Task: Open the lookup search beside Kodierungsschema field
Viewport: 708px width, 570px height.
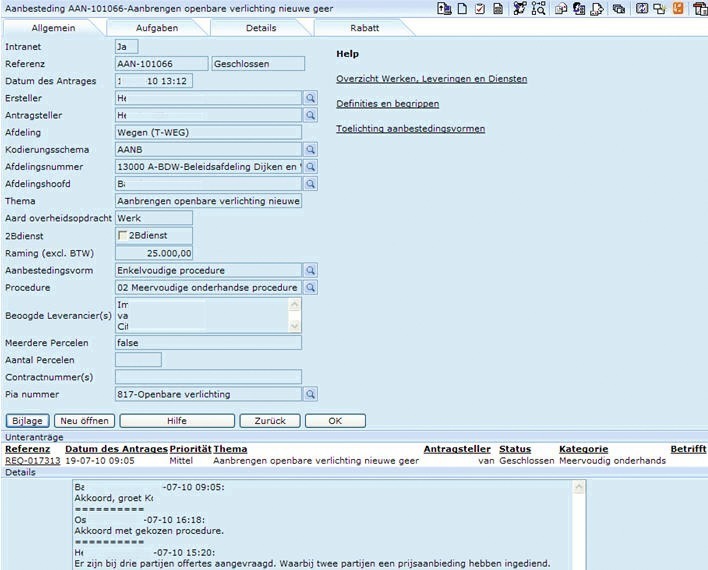Action: coord(311,149)
